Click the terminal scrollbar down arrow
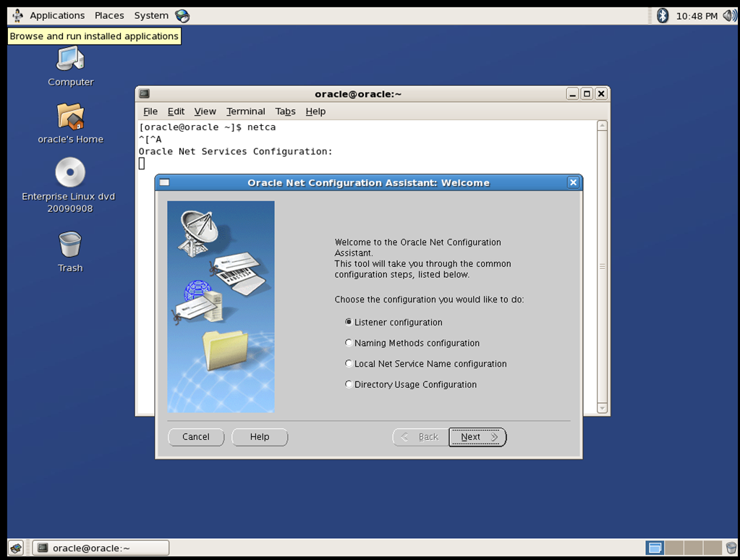The width and height of the screenshot is (740, 560). click(602, 408)
